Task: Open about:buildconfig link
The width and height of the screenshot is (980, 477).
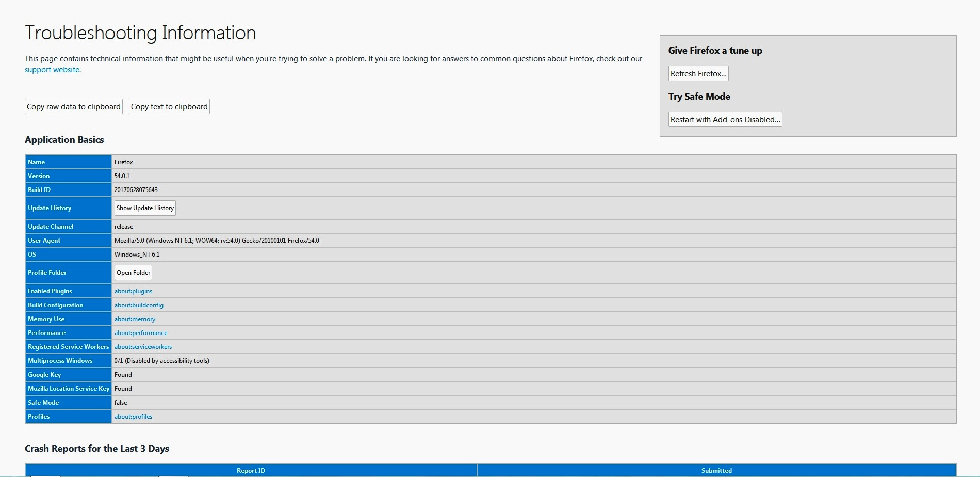Action: click(x=139, y=305)
